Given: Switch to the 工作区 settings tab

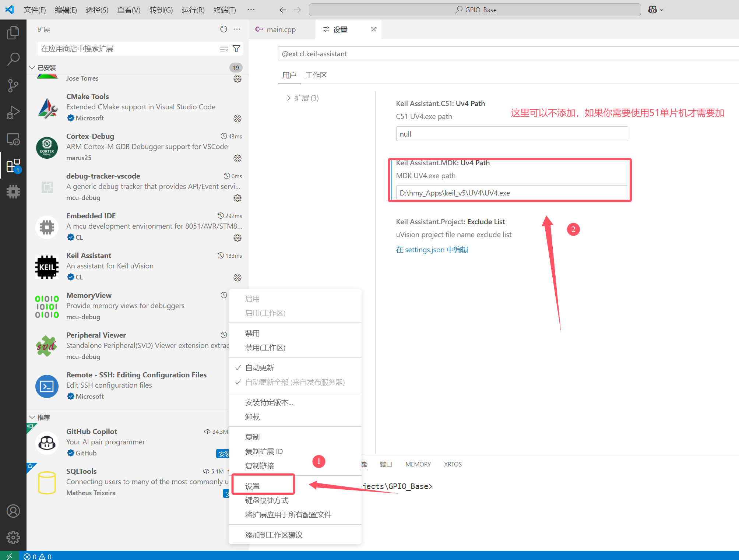Looking at the screenshot, I should (316, 75).
